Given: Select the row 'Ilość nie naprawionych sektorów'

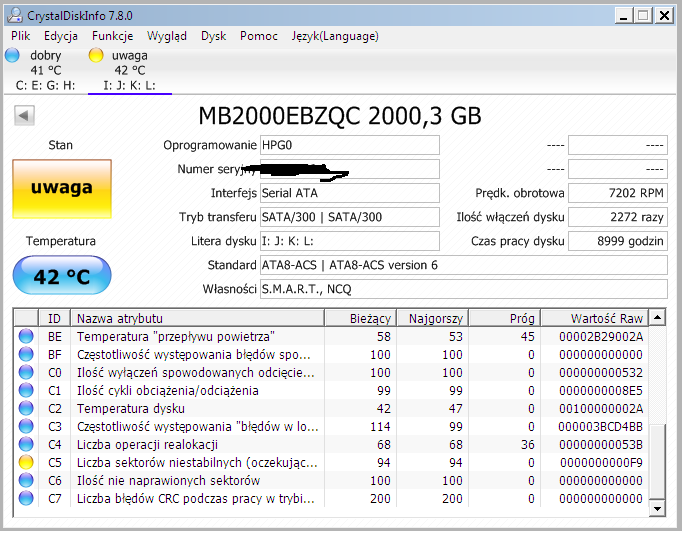Looking at the screenshot, I should tap(331, 481).
